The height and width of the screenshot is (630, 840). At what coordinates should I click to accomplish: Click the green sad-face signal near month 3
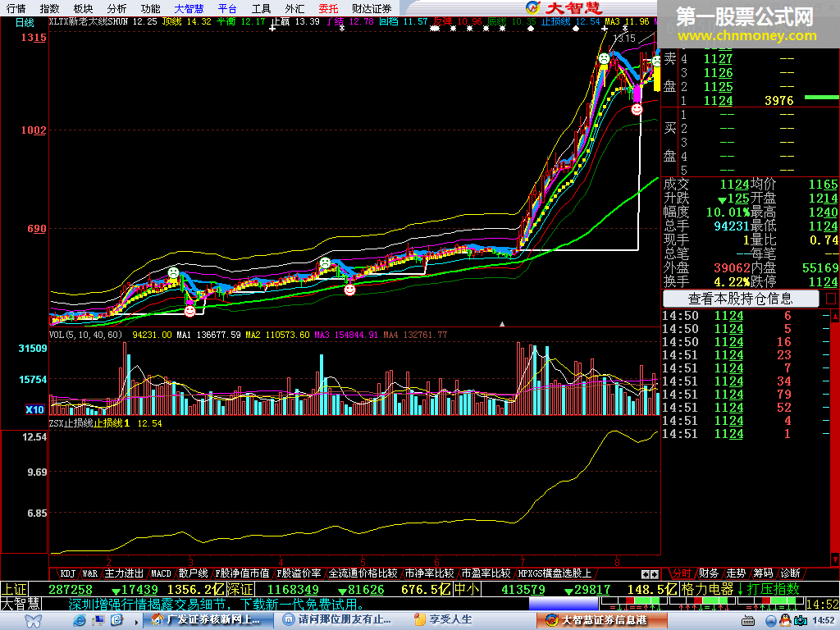pos(173,272)
